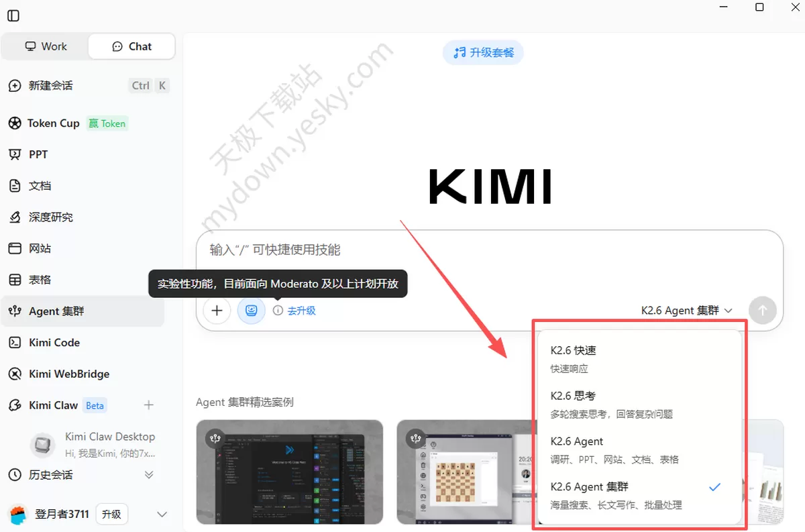Select K2.6 快速 model option
Image resolution: width=805 pixels, height=532 pixels.
(x=641, y=359)
